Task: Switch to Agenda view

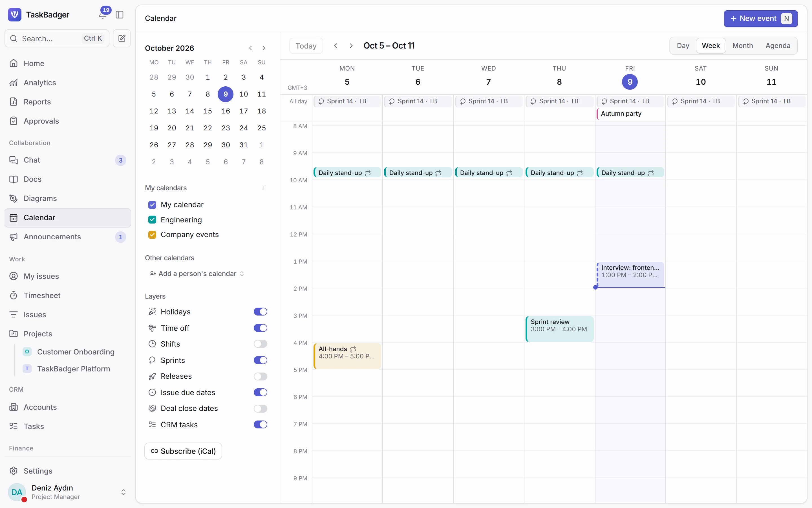Action: tap(778, 46)
